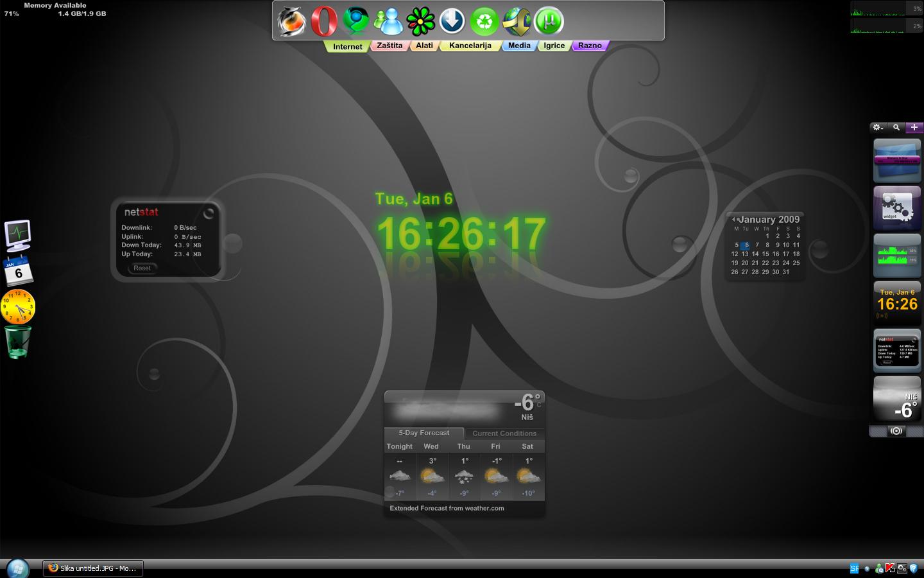Open the blue download-arrow app icon

[x=452, y=21]
